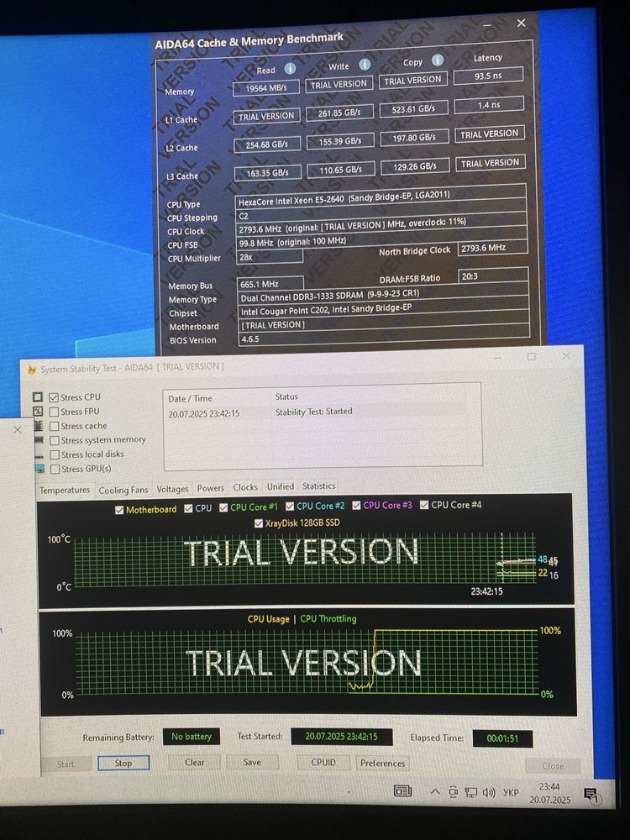The width and height of the screenshot is (630, 840).
Task: Click the disk icon beside Stress local disks
Action: [x=39, y=454]
